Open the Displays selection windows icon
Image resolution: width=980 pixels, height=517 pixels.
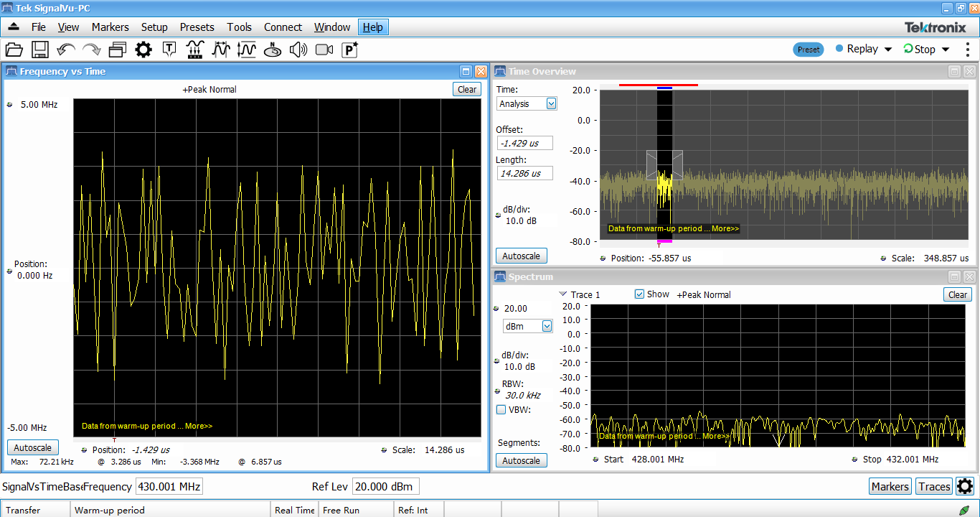click(x=117, y=50)
